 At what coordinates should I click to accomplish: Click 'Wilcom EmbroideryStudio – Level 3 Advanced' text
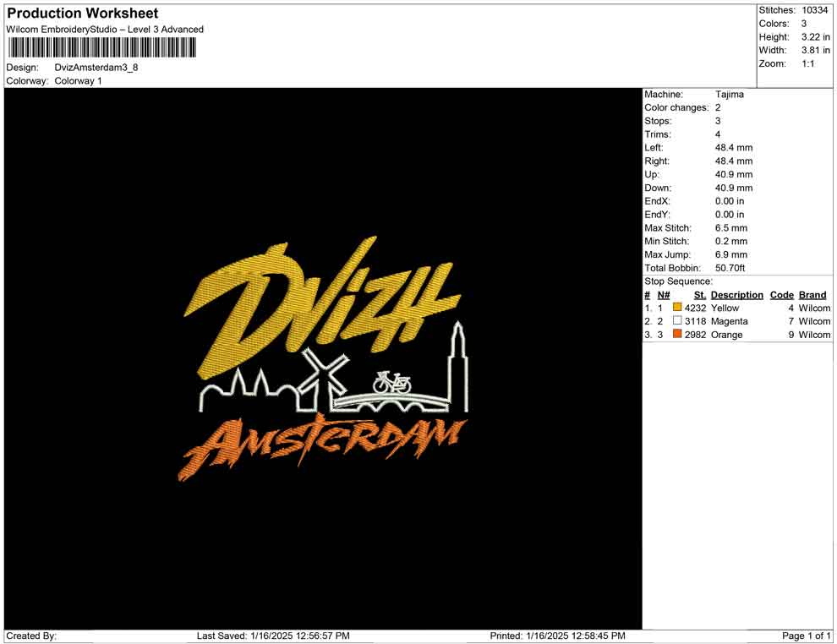[105, 30]
